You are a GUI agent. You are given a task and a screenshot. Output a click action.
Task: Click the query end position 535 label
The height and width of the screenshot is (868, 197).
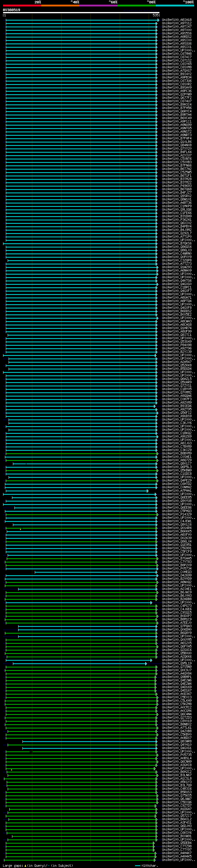[x=155, y=15]
